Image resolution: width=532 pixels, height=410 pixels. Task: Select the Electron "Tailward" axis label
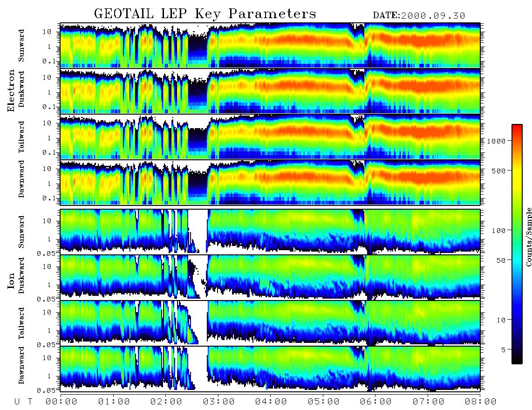[21, 137]
